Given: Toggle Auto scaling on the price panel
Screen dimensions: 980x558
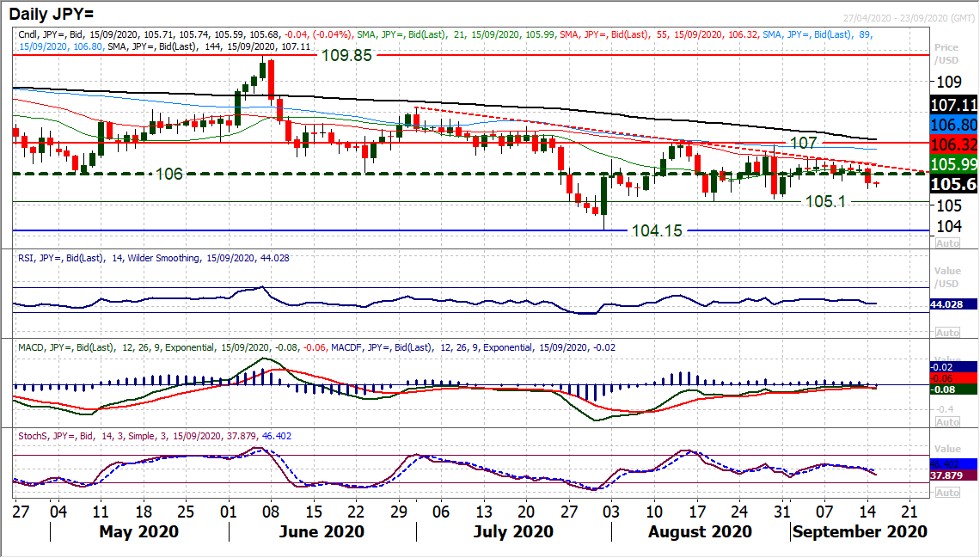Looking at the screenshot, I should coord(946,243).
